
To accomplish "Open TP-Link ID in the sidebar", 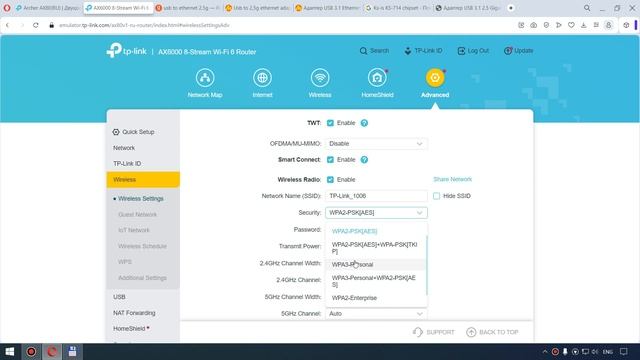I will pos(127,163).
